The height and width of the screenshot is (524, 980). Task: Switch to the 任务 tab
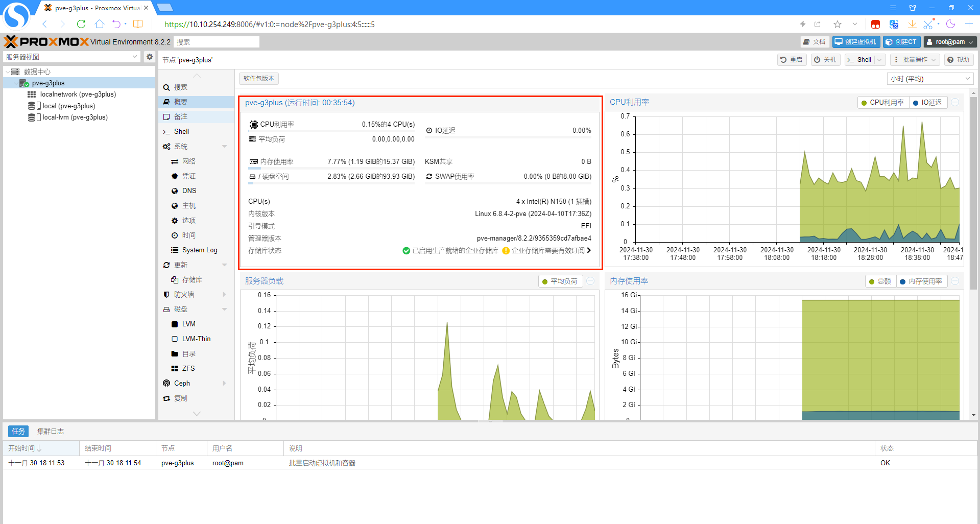[x=18, y=432]
